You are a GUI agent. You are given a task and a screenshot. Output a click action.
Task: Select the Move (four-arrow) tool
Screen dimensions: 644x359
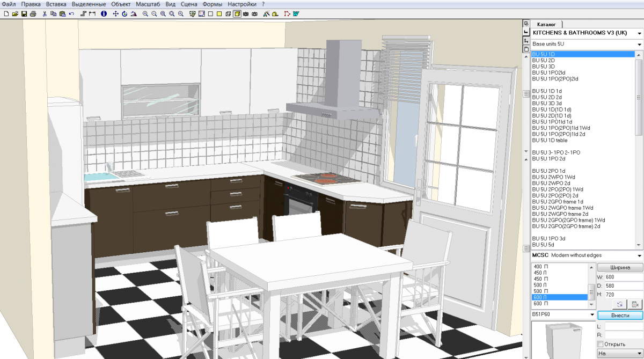click(115, 13)
